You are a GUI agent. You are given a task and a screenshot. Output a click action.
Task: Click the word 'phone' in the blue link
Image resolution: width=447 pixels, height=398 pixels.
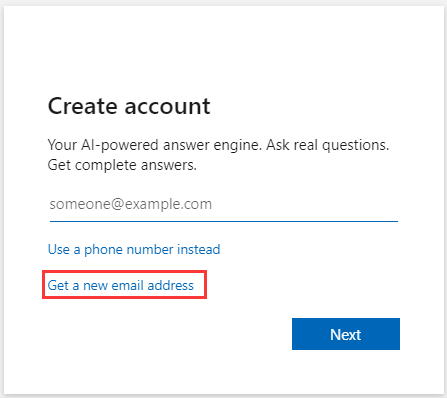click(x=103, y=250)
